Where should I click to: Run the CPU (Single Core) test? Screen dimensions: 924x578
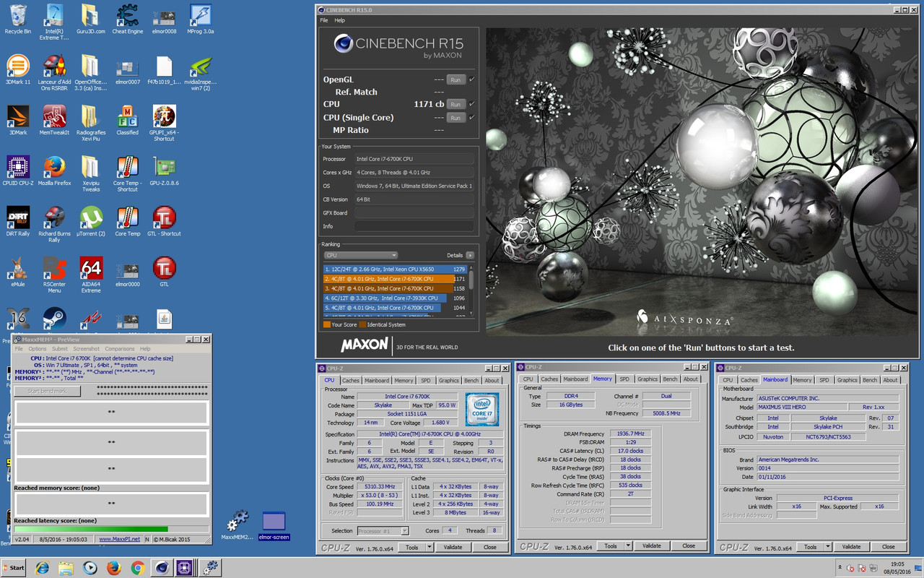coord(456,117)
